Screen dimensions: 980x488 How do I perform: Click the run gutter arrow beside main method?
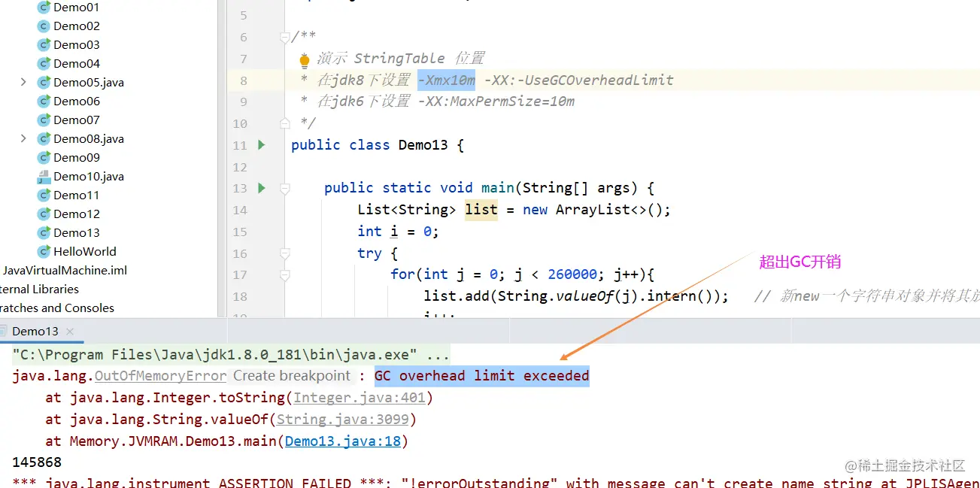click(262, 188)
